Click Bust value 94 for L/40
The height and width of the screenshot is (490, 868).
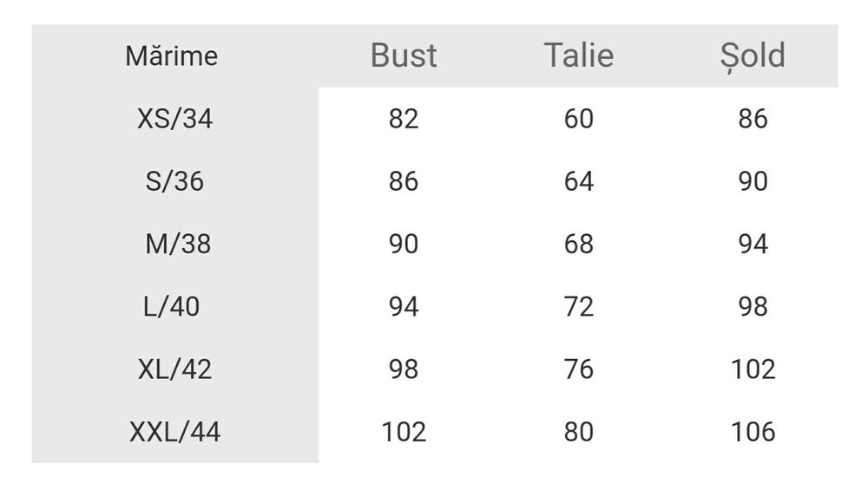(x=404, y=307)
